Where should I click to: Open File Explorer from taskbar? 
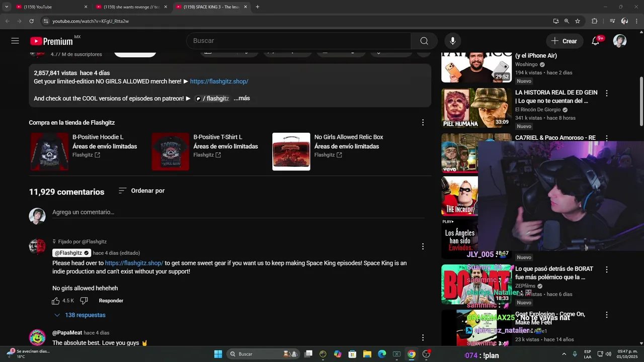(367, 354)
